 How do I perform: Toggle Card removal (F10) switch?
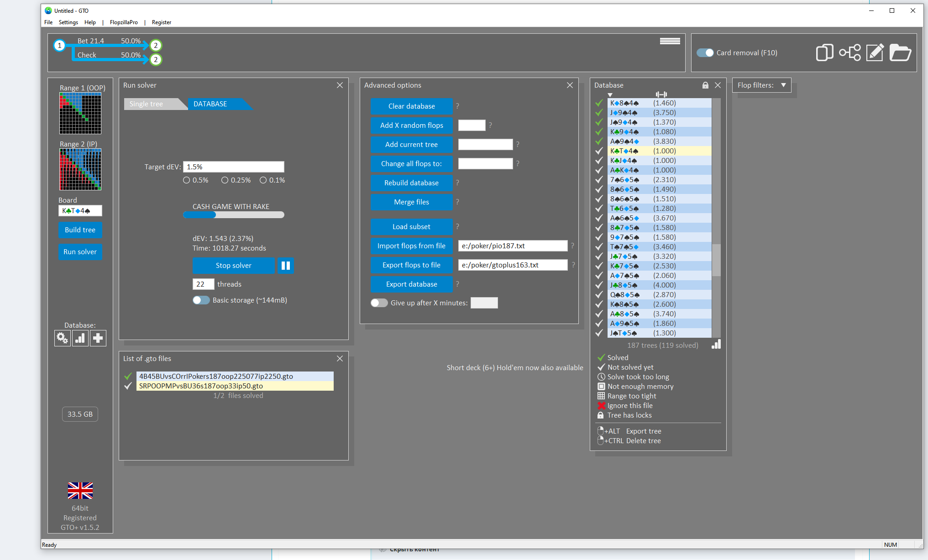705,53
